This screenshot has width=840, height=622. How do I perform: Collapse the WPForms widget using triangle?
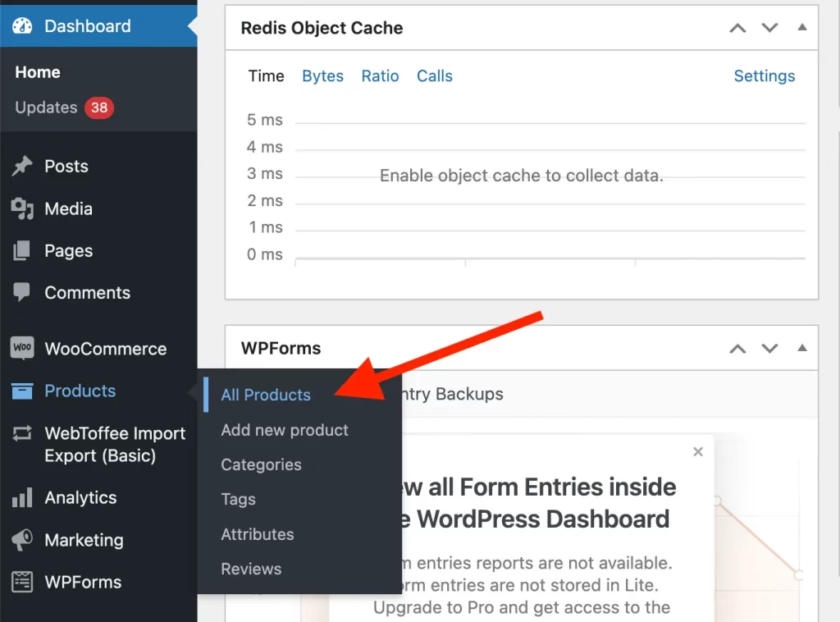(802, 349)
